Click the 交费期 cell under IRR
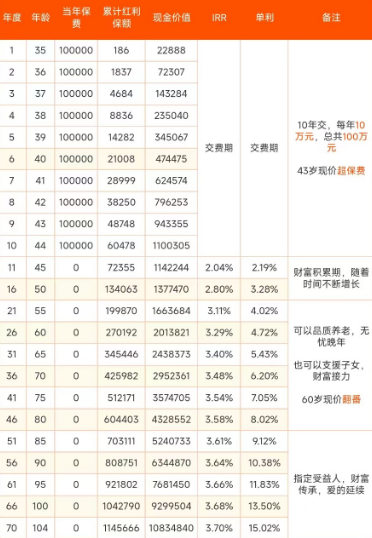The width and height of the screenshot is (372, 538). click(x=219, y=148)
